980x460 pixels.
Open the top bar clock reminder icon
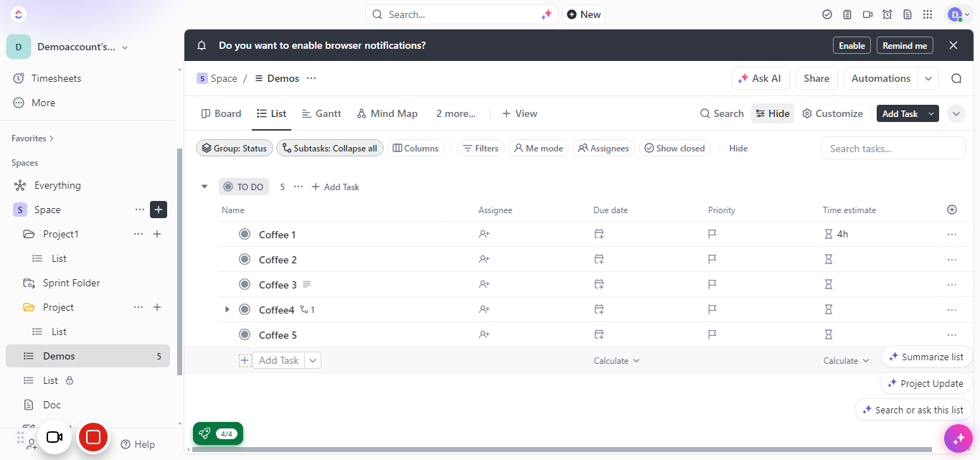tap(887, 14)
